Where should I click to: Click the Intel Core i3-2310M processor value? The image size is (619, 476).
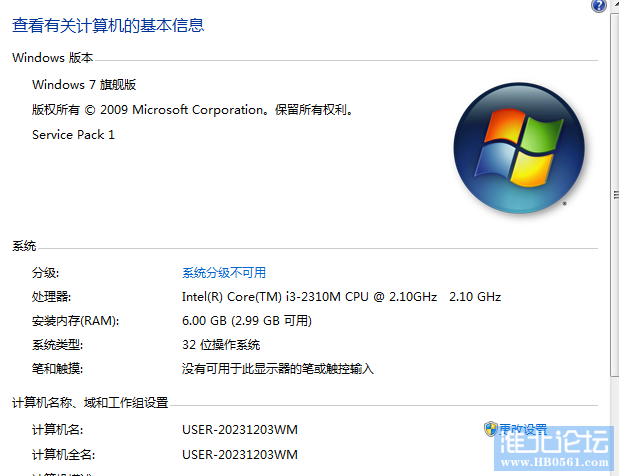pos(341,297)
